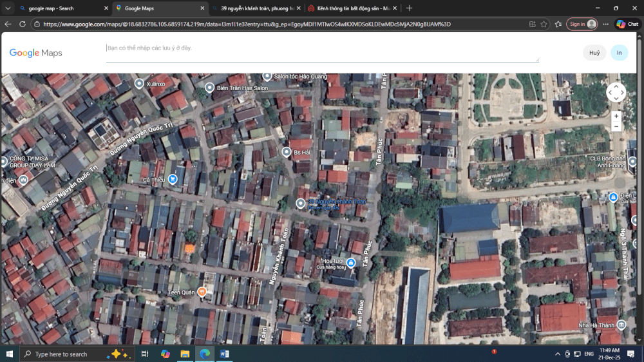
Task: Open browser Settings and more menu
Action: click(606, 24)
